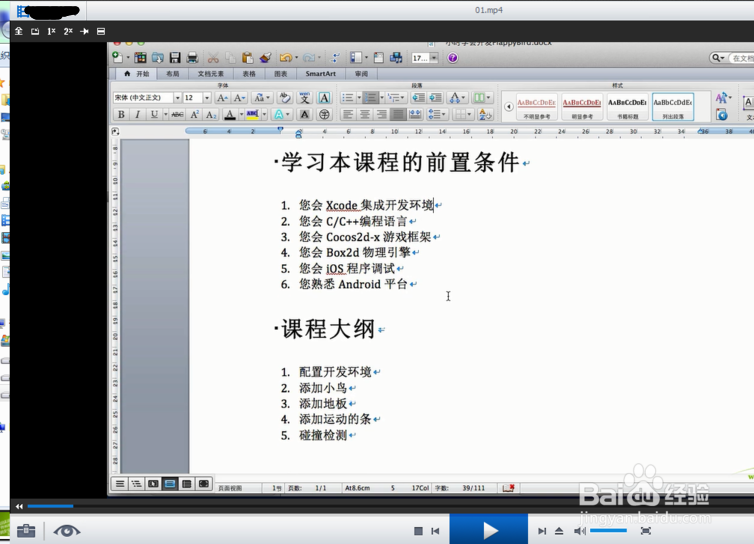Expand the font color dropdown arrow
This screenshot has height=544, width=754.
click(241, 114)
